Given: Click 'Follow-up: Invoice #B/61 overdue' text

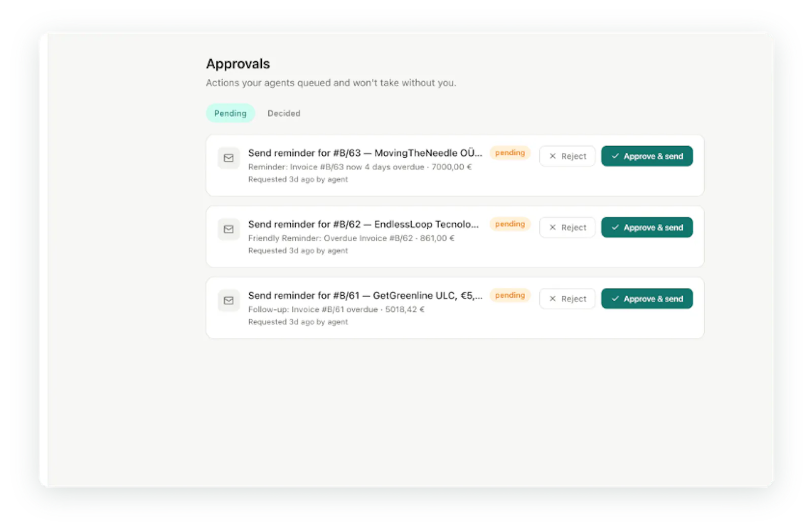Looking at the screenshot, I should (x=313, y=309).
